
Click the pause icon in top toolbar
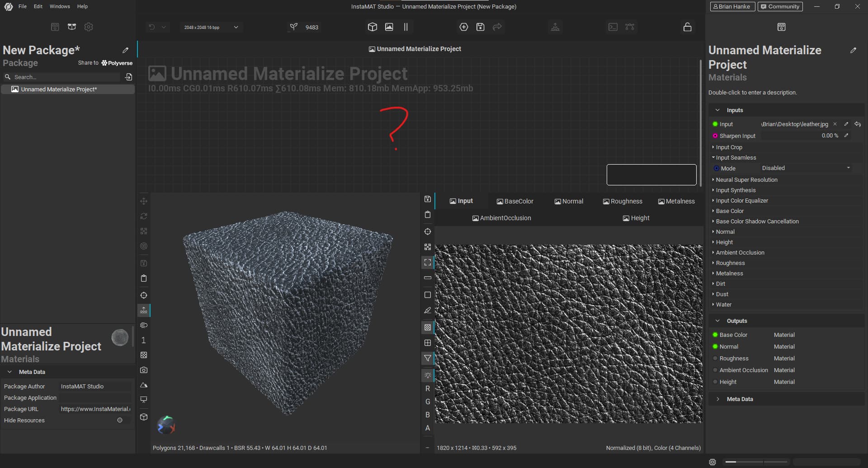[406, 27]
